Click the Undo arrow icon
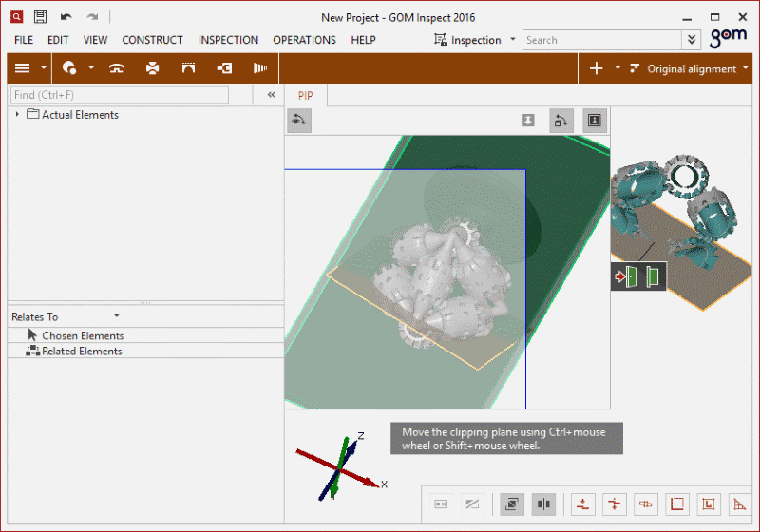 click(66, 17)
